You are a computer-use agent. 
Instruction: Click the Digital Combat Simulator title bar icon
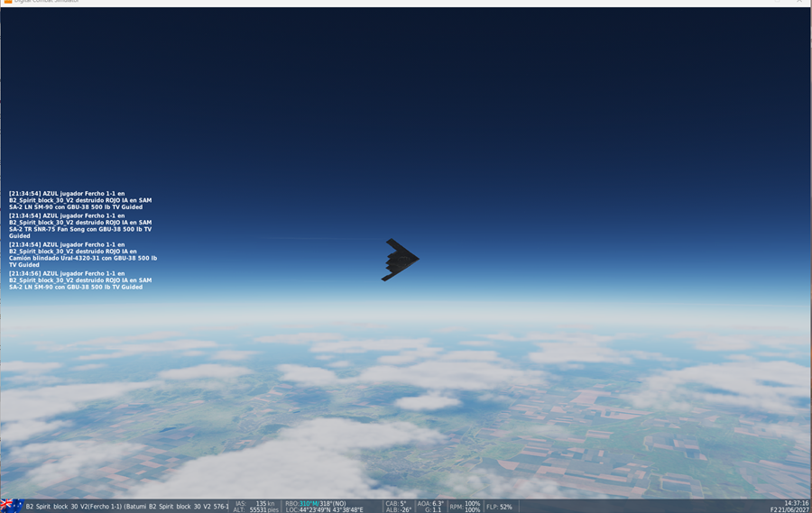coord(6,2)
